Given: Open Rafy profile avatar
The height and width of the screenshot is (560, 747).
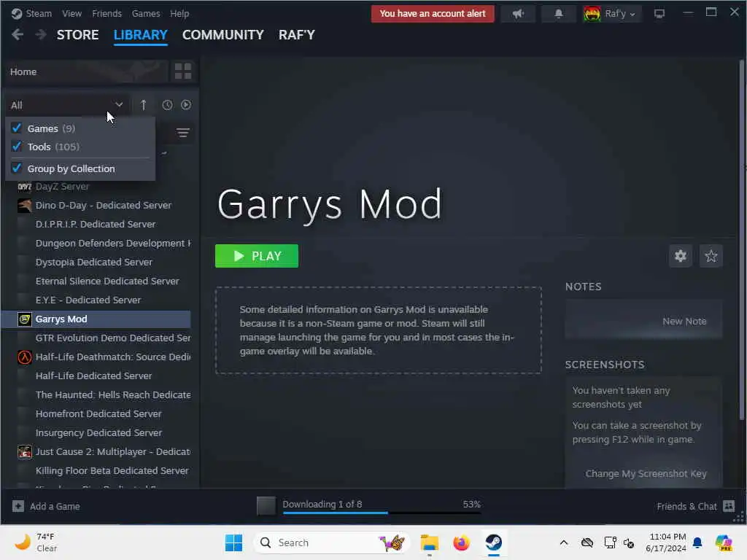Looking at the screenshot, I should coord(592,14).
